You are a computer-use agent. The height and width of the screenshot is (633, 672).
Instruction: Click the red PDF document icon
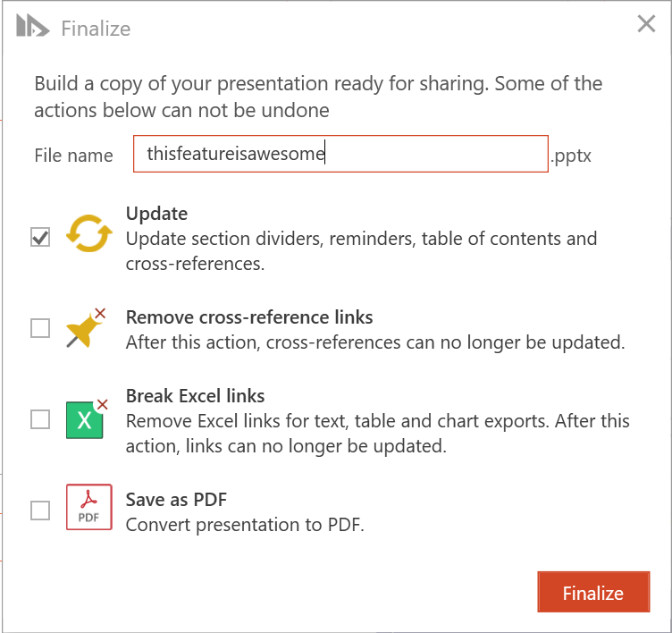[x=89, y=509]
